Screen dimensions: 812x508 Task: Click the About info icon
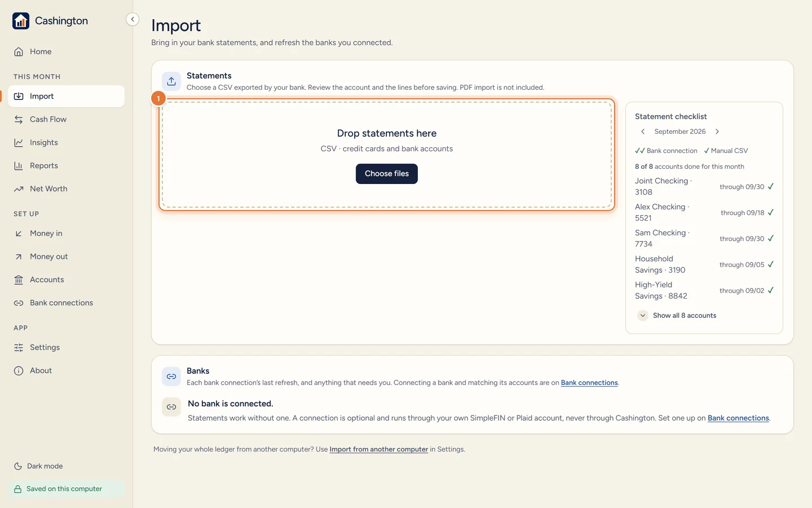coord(19,370)
